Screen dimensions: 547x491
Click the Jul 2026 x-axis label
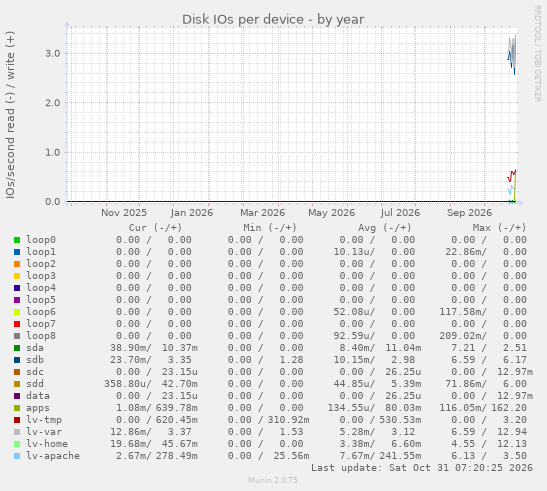[x=400, y=213]
